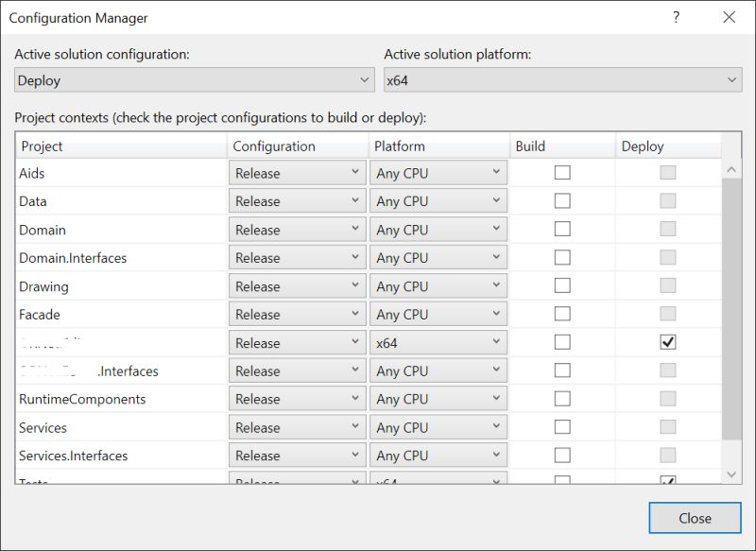The width and height of the screenshot is (756, 551).
Task: Uncheck Deploy checkbox in the x64 row
Action: pos(667,343)
